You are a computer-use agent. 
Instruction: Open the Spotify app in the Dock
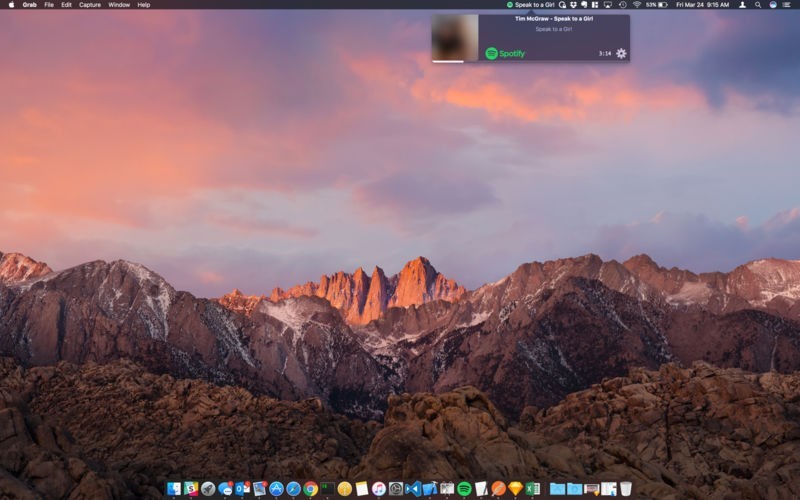[x=464, y=489]
